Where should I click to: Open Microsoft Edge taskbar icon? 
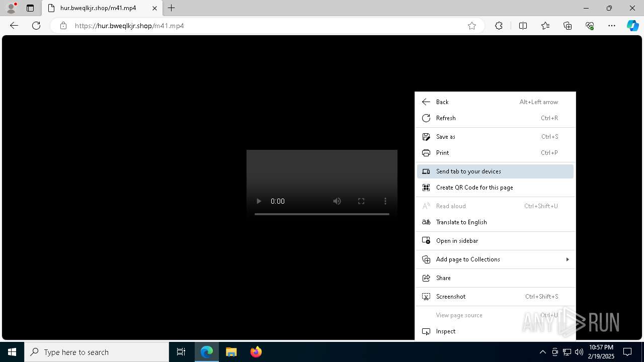(x=207, y=352)
